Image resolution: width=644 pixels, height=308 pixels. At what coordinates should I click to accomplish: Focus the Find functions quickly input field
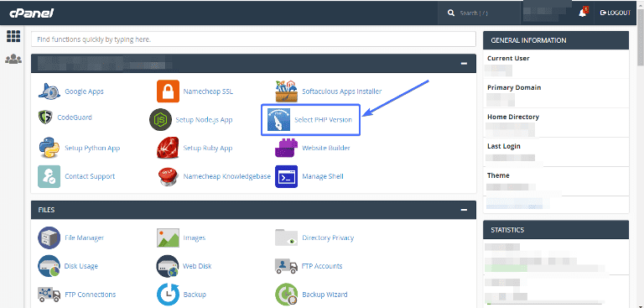(x=253, y=39)
